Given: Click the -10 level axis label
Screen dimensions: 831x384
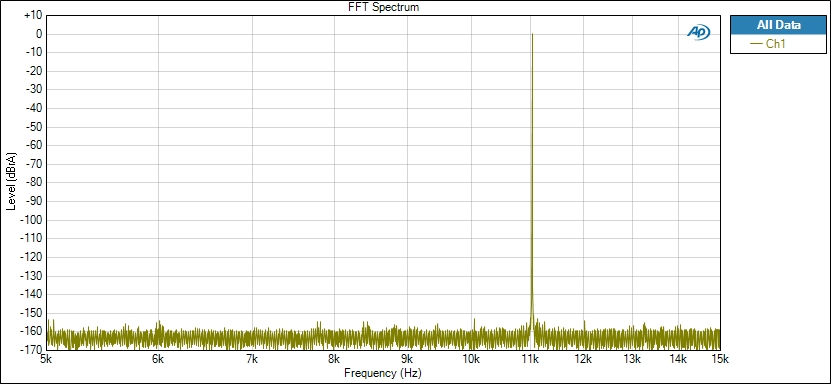Looking at the screenshot, I should click(34, 53).
